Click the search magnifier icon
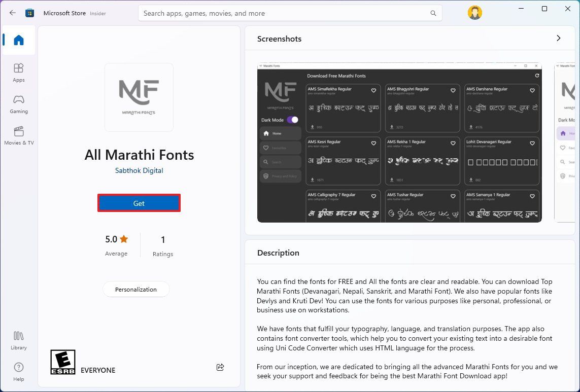The height and width of the screenshot is (392, 580). coord(433,13)
